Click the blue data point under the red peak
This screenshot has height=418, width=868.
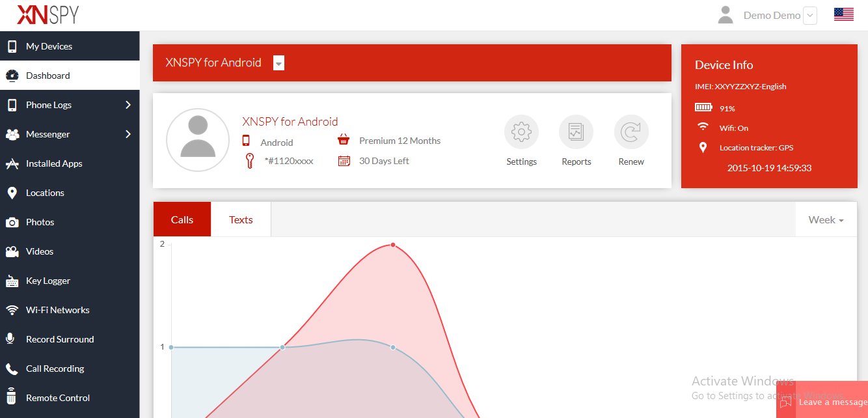pyautogui.click(x=393, y=347)
